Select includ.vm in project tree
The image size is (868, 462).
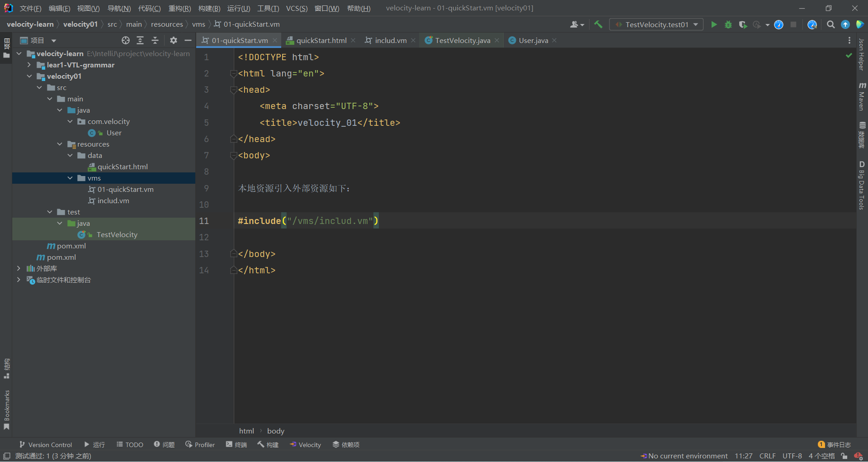[x=113, y=200]
